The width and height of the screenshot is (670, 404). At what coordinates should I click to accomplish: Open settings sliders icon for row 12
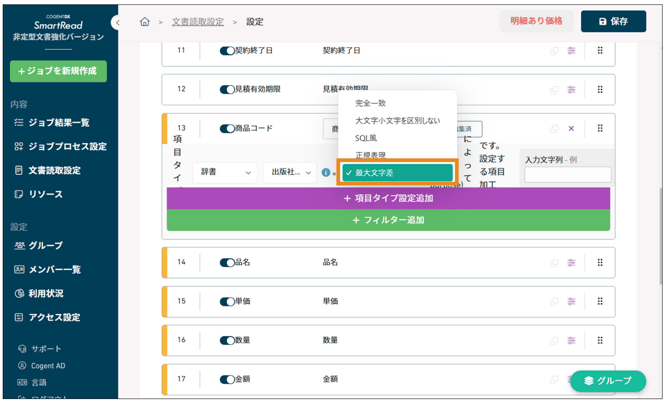tap(572, 89)
